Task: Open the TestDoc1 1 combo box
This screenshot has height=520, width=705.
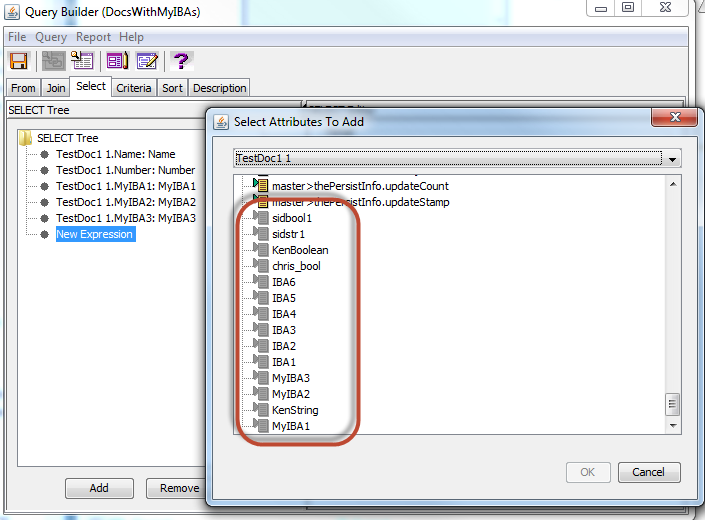Action: (457, 158)
